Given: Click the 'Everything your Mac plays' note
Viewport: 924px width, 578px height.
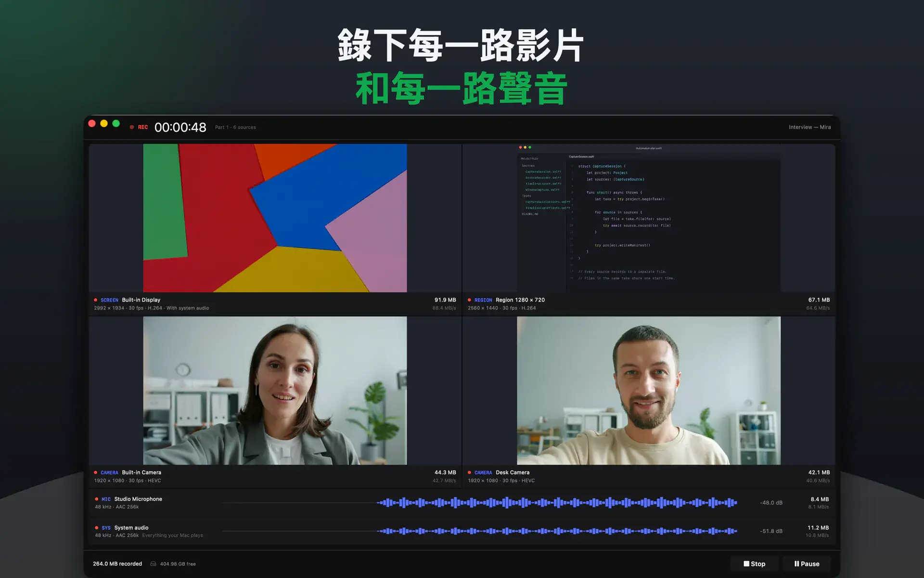Looking at the screenshot, I should pyautogui.click(x=172, y=535).
